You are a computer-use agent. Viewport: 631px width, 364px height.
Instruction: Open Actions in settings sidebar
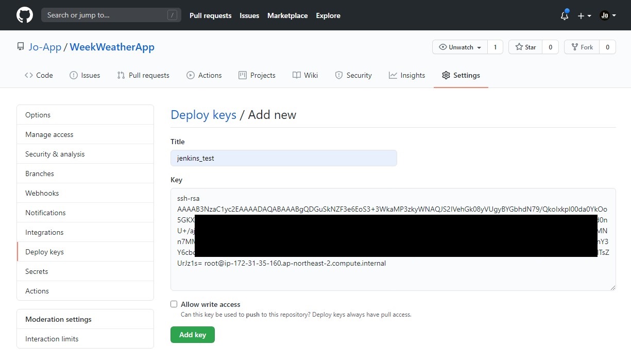click(86, 291)
